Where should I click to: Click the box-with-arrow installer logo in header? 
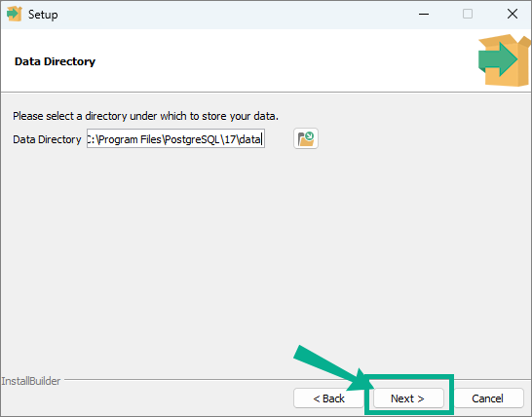click(x=505, y=60)
